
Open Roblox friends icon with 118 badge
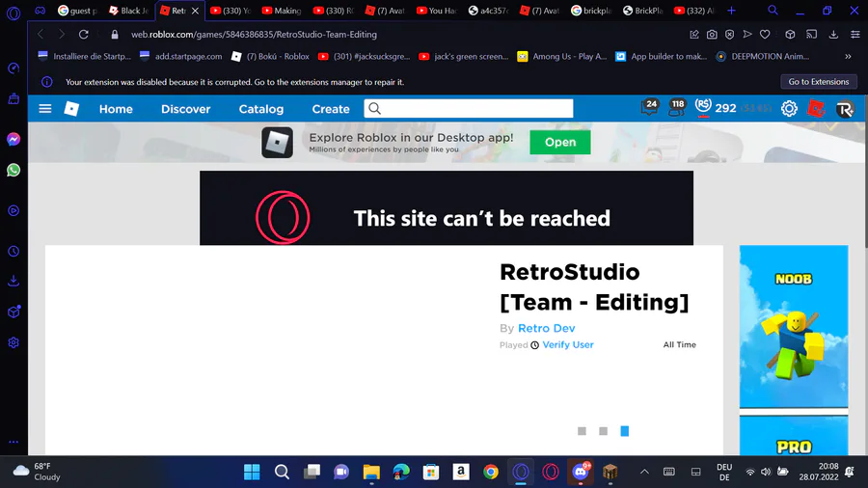point(676,107)
